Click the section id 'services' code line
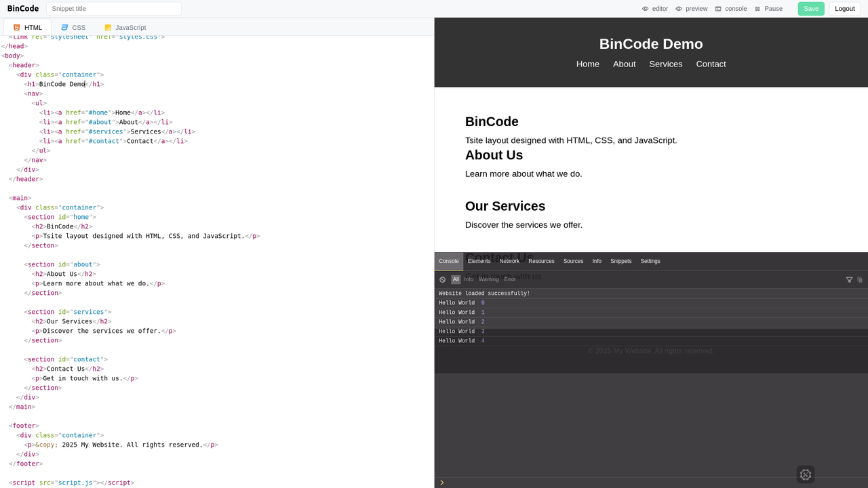Viewport: 868px width, 488px height. (68, 312)
